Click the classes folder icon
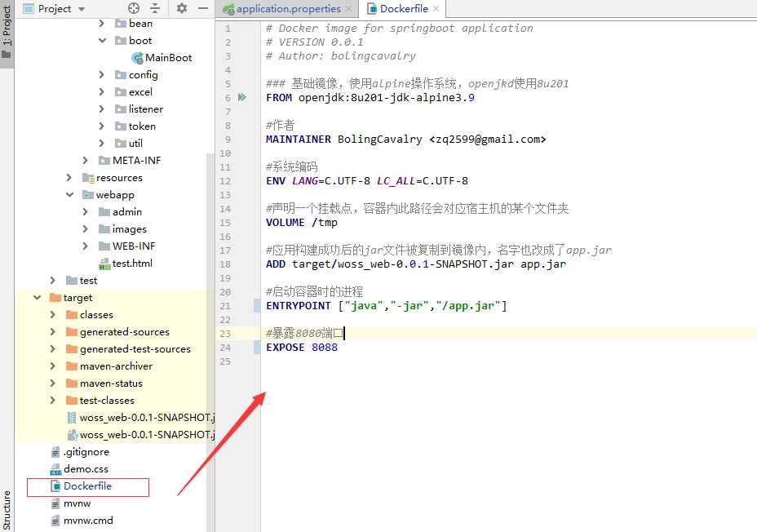This screenshot has width=757, height=532. 72,315
